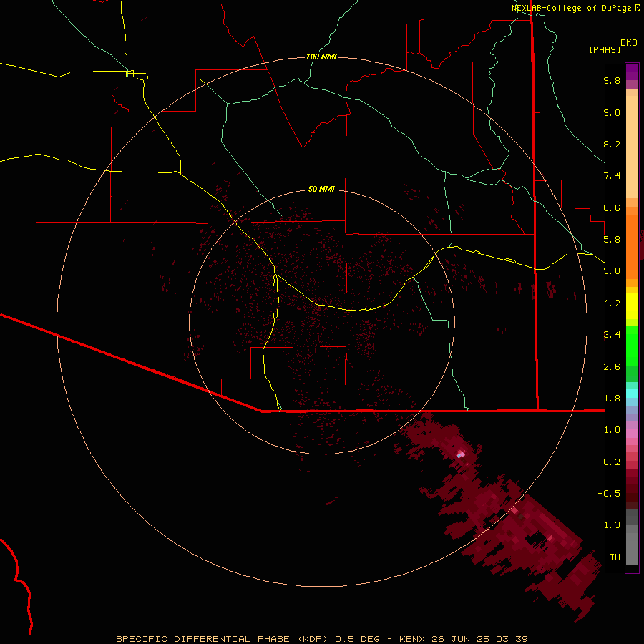Click the "0.5 DEG" elevation text in caption
Screen dimensions: 644x644
click(357, 639)
